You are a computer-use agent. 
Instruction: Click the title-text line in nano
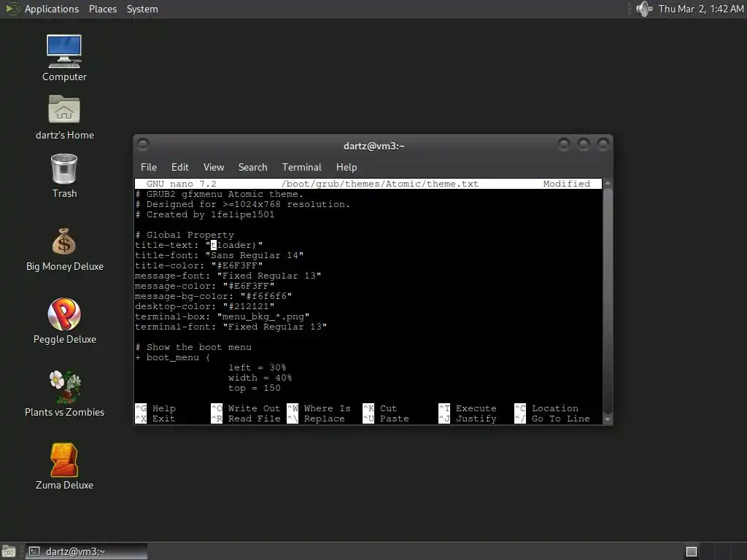pos(198,245)
